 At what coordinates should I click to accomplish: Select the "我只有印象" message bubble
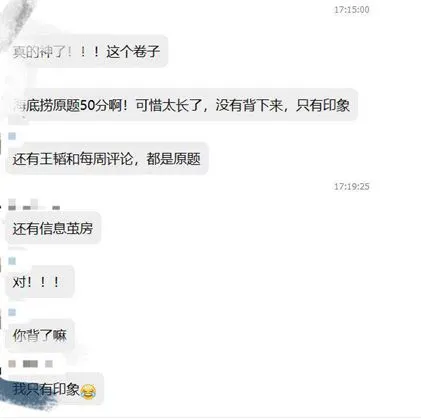[55, 389]
